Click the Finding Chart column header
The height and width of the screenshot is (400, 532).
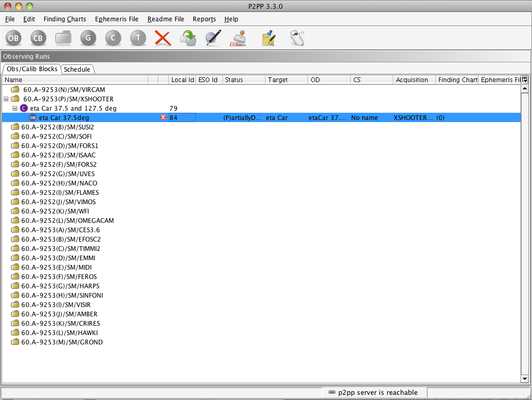coord(457,79)
